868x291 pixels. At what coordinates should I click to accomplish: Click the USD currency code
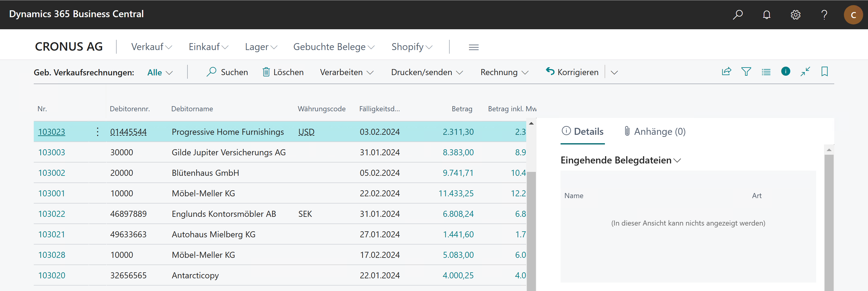[x=306, y=132]
